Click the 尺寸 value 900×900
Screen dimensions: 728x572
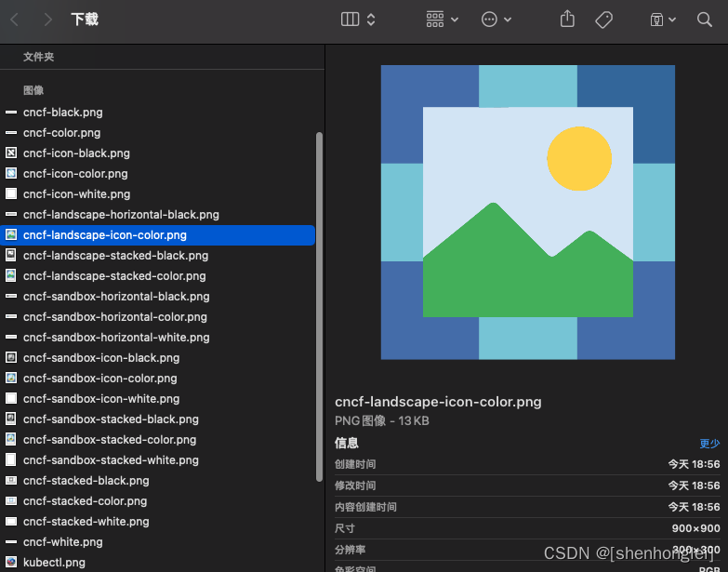click(695, 528)
